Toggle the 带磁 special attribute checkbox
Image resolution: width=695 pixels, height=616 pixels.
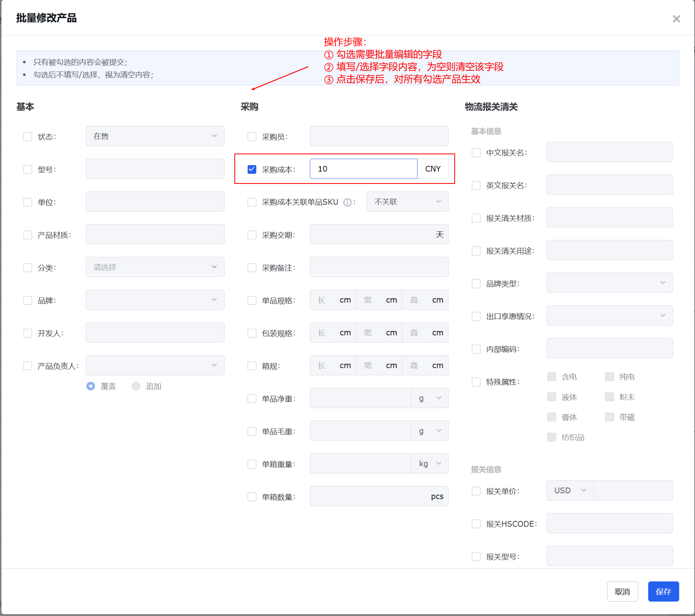point(609,417)
